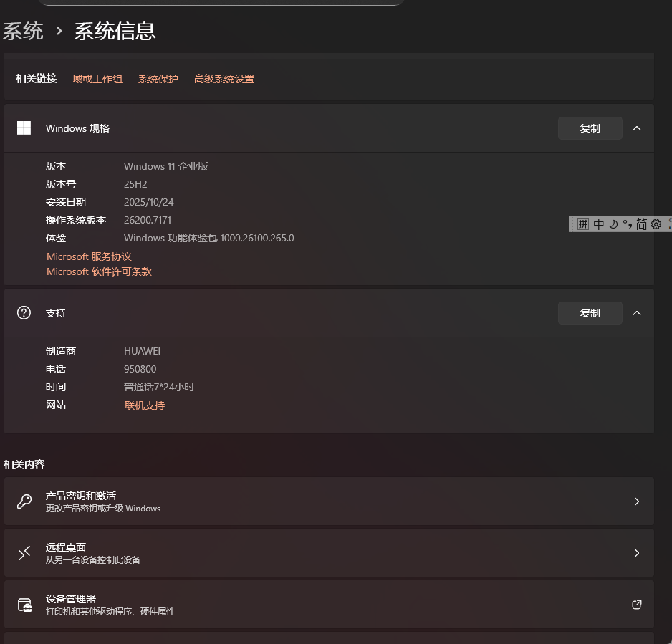
Task: Open the 远程桌面 title
Action: 66,547
